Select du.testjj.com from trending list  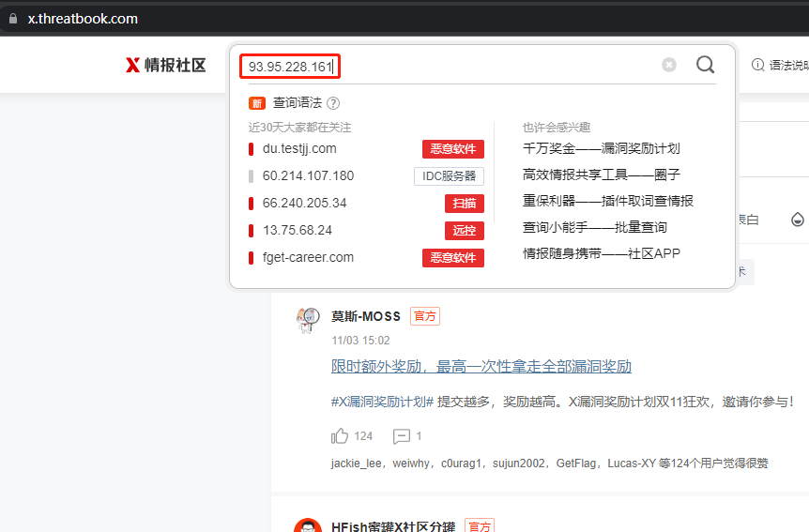(299, 148)
